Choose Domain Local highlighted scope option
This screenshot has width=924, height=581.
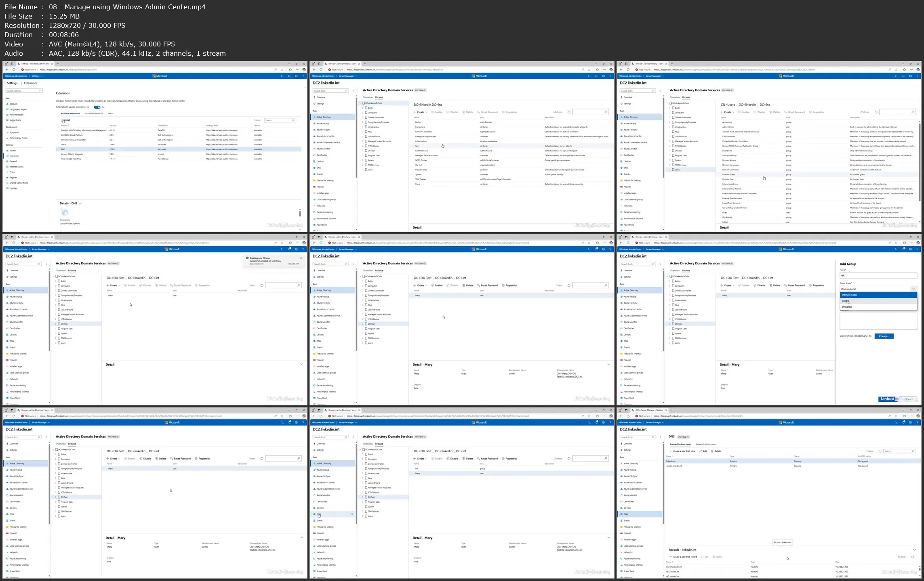pos(878,295)
